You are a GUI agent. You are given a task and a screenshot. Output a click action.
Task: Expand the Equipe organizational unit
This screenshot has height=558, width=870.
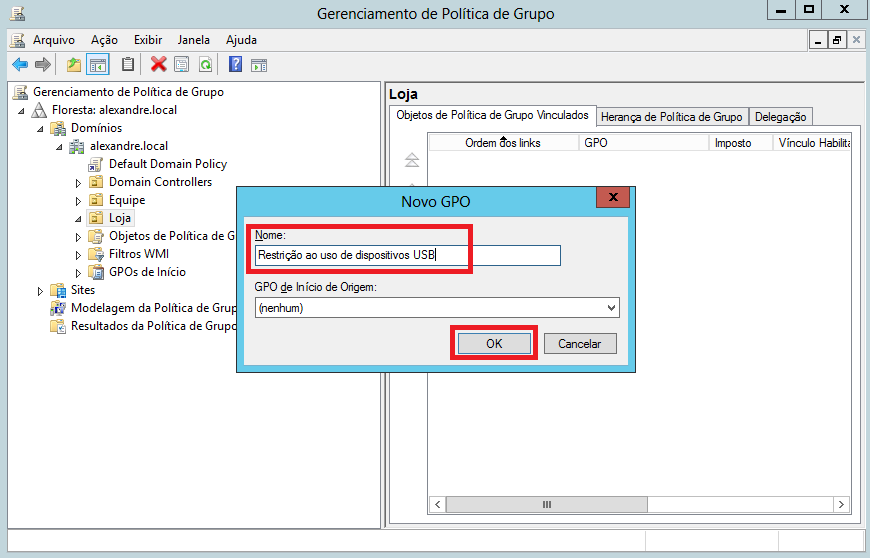tap(78, 201)
